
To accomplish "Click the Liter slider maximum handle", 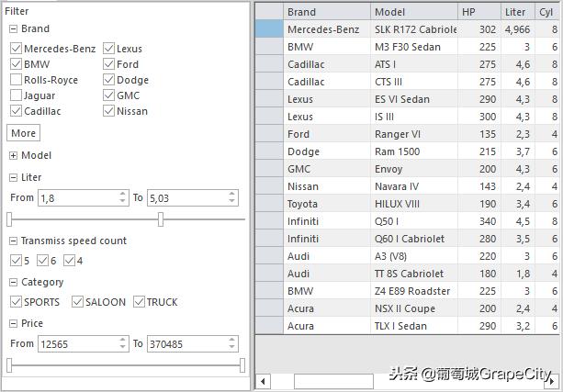I will pos(161,219).
